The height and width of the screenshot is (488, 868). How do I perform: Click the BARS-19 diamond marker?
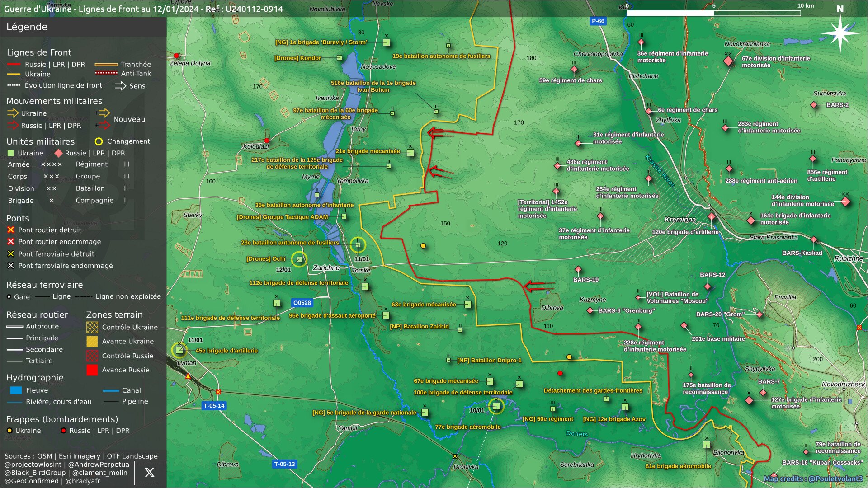click(x=578, y=270)
